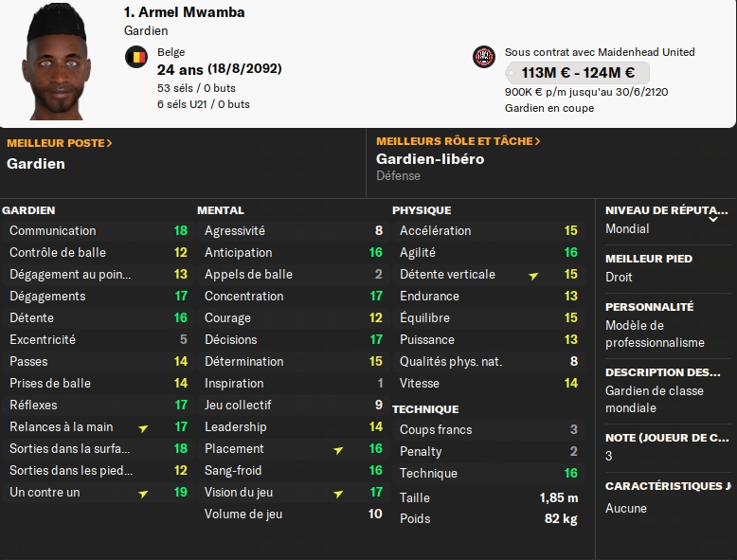Click the Gardien de classe mondiale description
Viewport: 737px width, 560px height.
click(643, 399)
